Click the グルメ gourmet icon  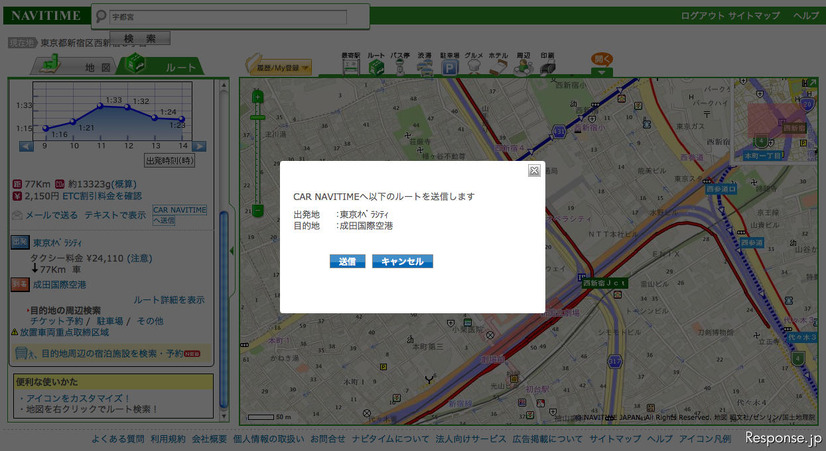click(474, 64)
